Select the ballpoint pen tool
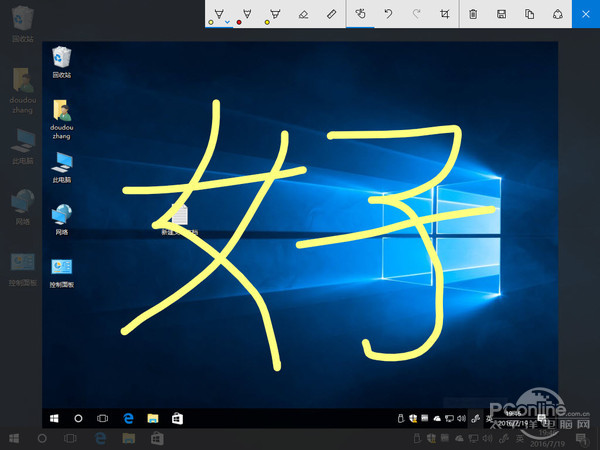The width and height of the screenshot is (600, 450). [218, 15]
